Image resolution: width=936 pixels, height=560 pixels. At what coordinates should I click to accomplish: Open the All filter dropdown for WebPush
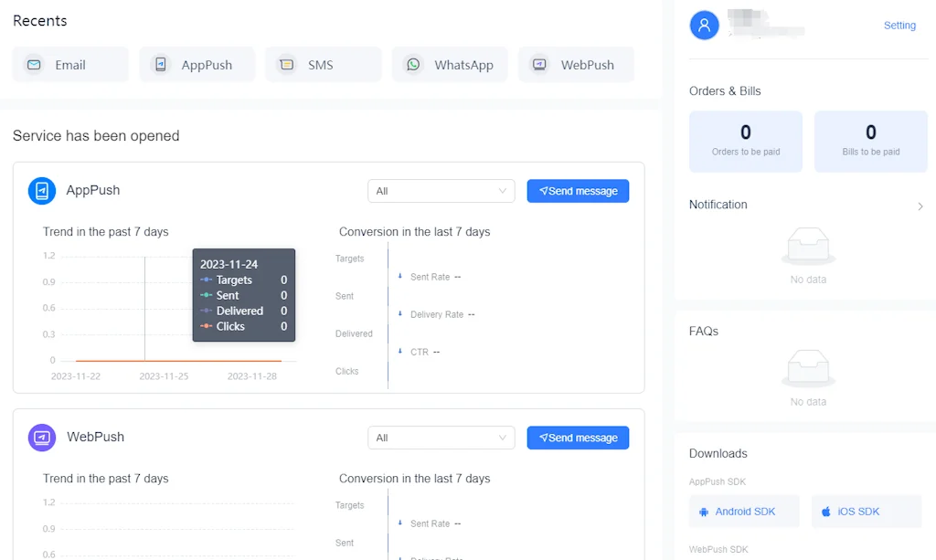(441, 438)
